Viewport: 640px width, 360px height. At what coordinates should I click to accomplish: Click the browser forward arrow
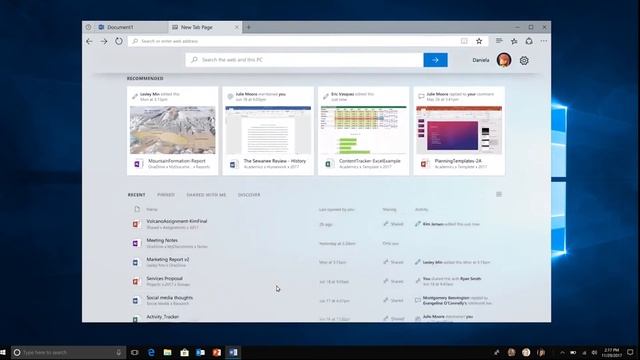pyautogui.click(x=104, y=41)
